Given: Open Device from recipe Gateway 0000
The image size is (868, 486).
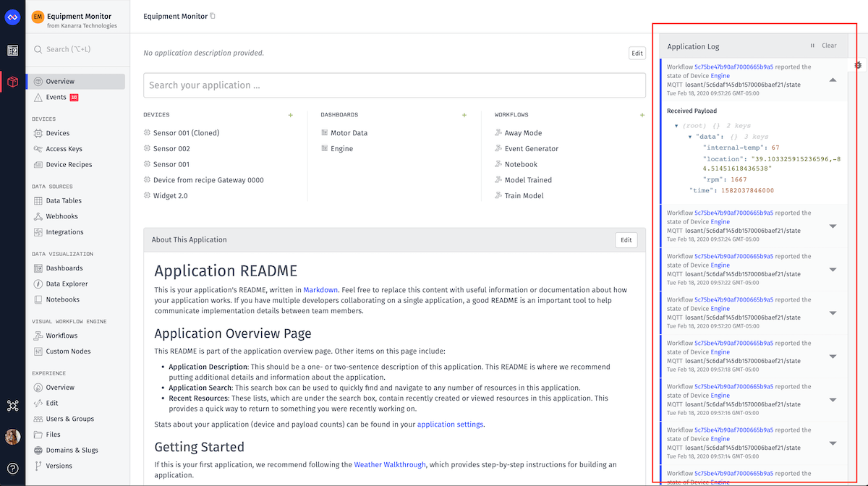Looking at the screenshot, I should 208,180.
